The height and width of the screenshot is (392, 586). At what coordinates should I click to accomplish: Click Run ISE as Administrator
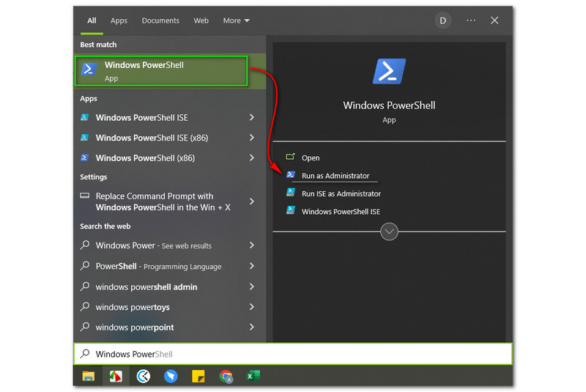pyautogui.click(x=341, y=193)
